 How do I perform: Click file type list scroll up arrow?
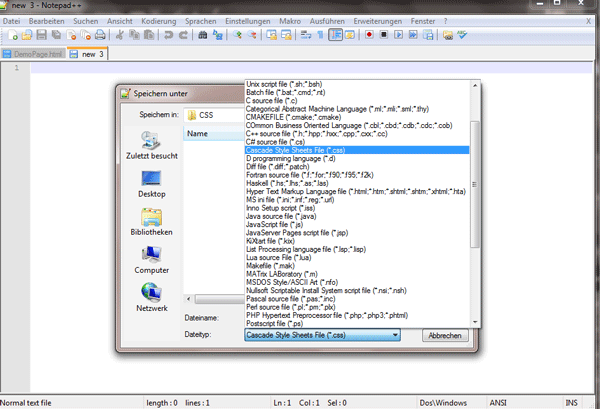475,85
